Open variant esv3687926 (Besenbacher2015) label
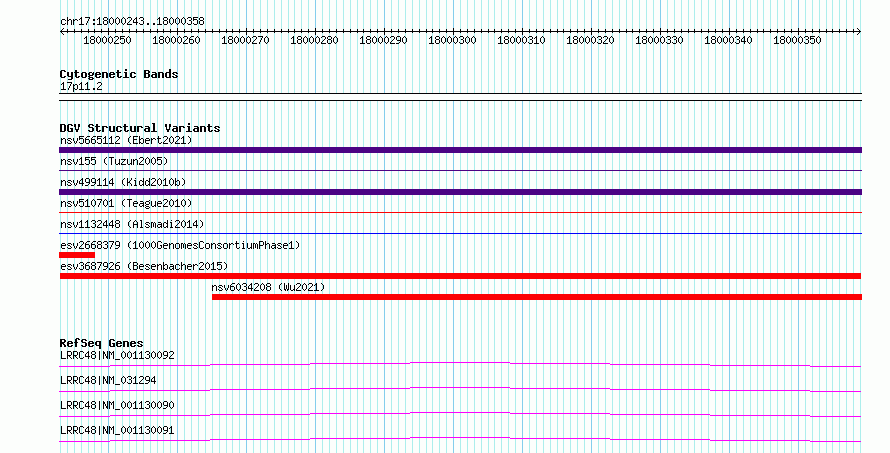 pyautogui.click(x=144, y=266)
